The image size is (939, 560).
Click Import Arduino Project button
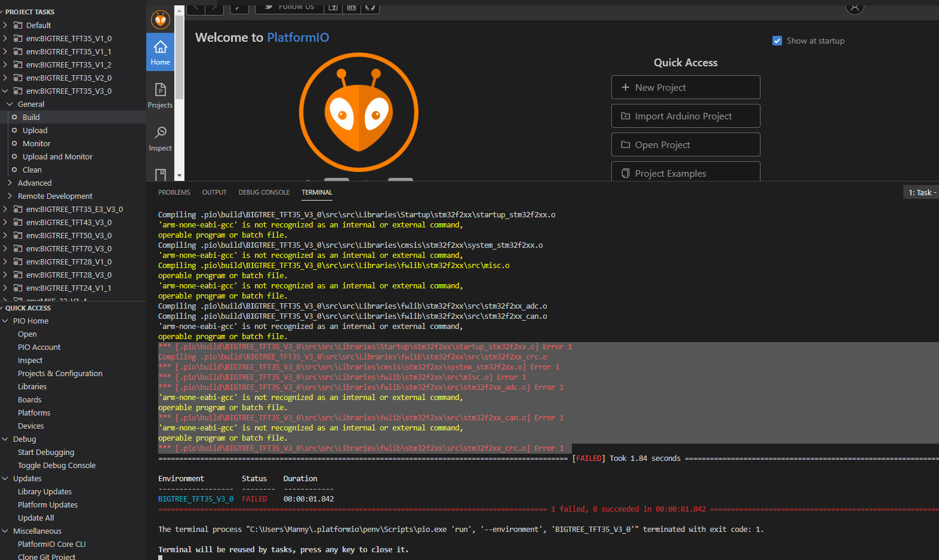click(685, 116)
